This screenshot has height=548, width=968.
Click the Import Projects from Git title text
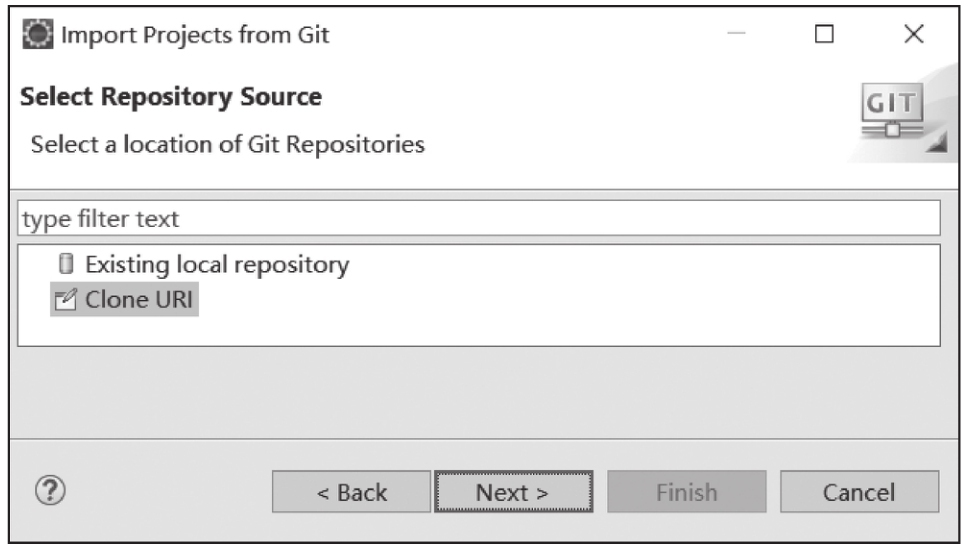click(195, 35)
